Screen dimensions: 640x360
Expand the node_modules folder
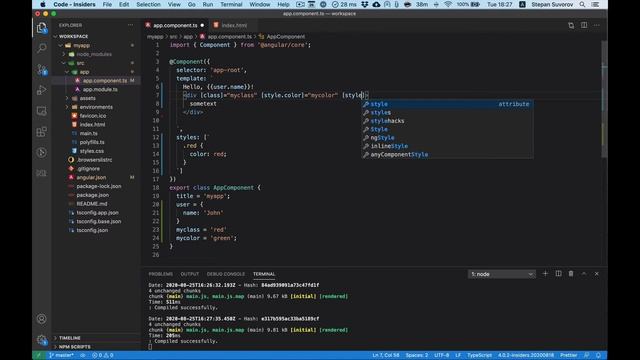[96, 54]
